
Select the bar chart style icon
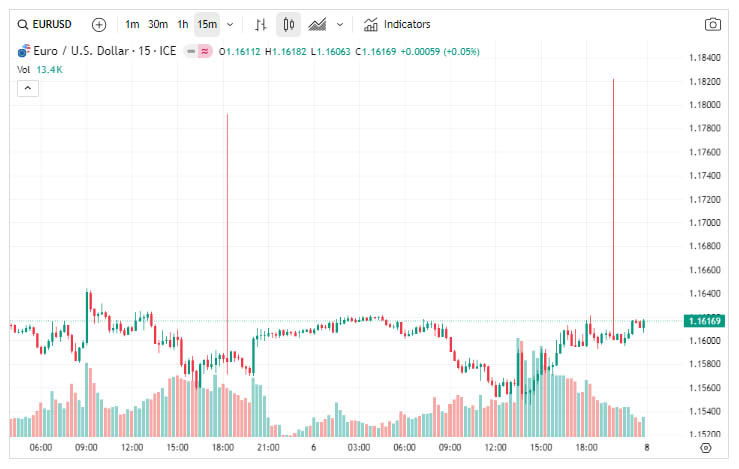coord(261,25)
